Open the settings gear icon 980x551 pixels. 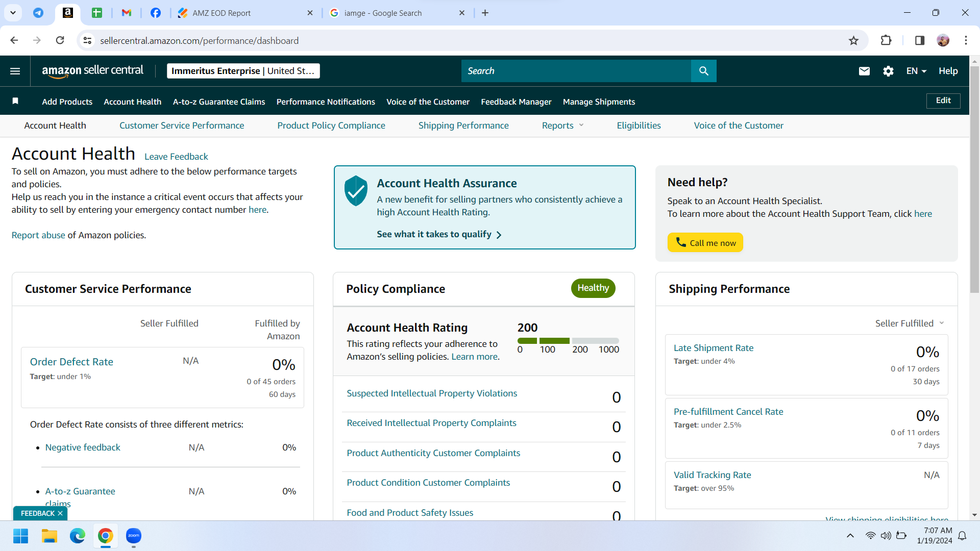(x=888, y=71)
